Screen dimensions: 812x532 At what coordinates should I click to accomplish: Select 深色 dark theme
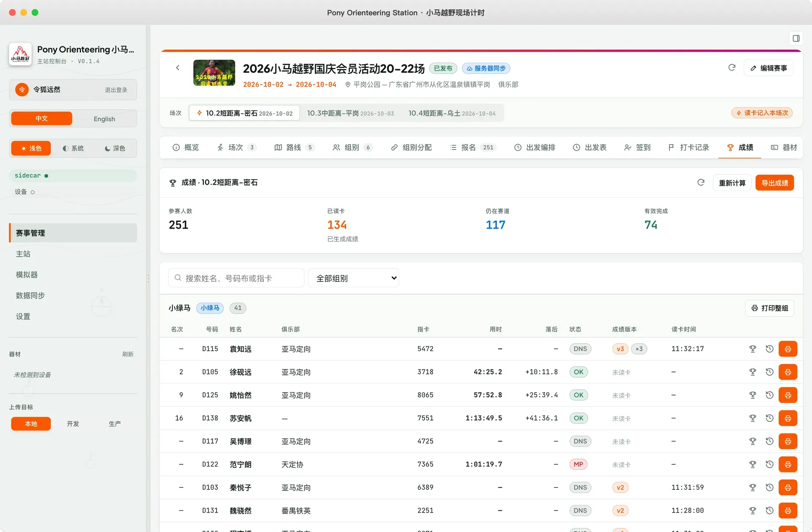pos(115,148)
